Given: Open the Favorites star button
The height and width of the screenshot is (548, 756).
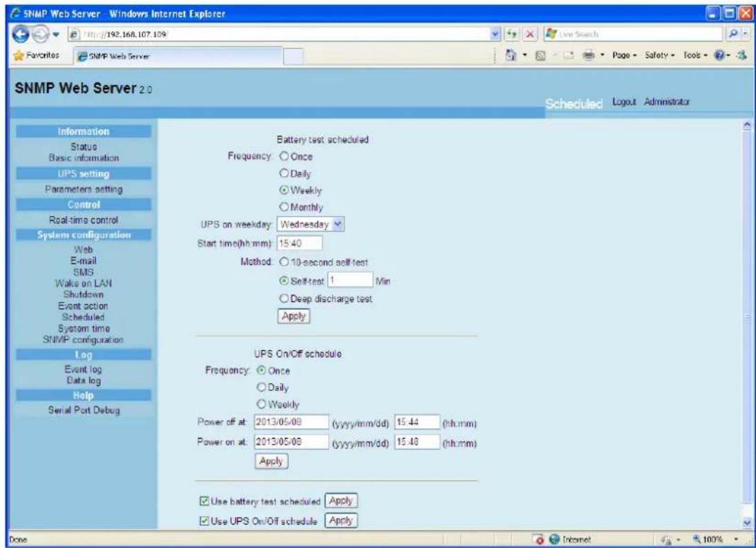Looking at the screenshot, I should click(x=36, y=55).
